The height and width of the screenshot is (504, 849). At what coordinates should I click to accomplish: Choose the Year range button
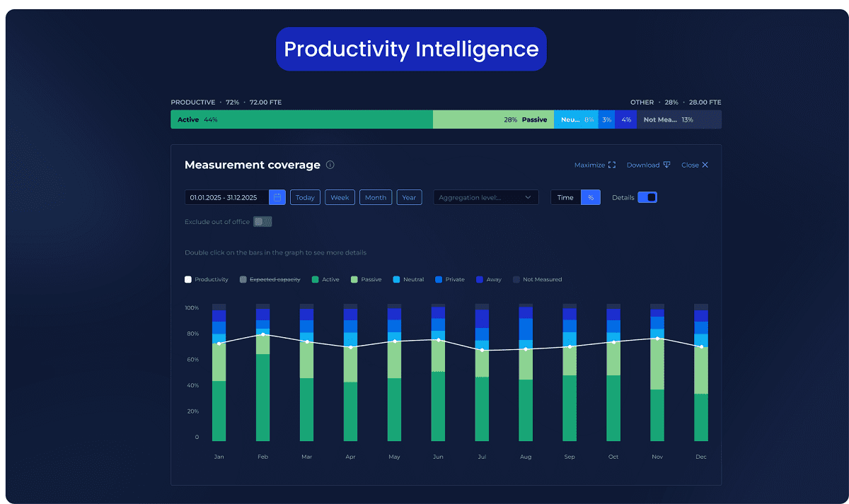point(409,198)
